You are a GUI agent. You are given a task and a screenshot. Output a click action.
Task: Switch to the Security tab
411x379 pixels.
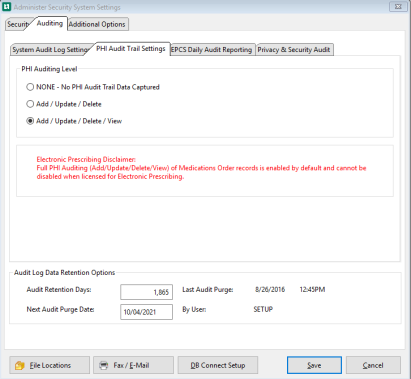[18, 24]
